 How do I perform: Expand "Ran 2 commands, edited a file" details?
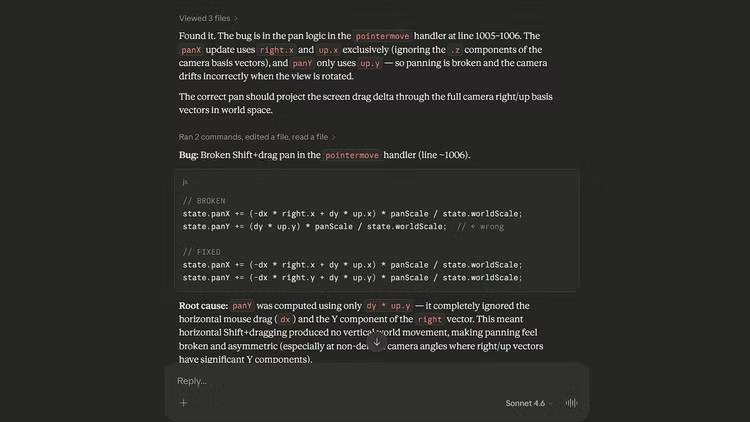point(257,137)
